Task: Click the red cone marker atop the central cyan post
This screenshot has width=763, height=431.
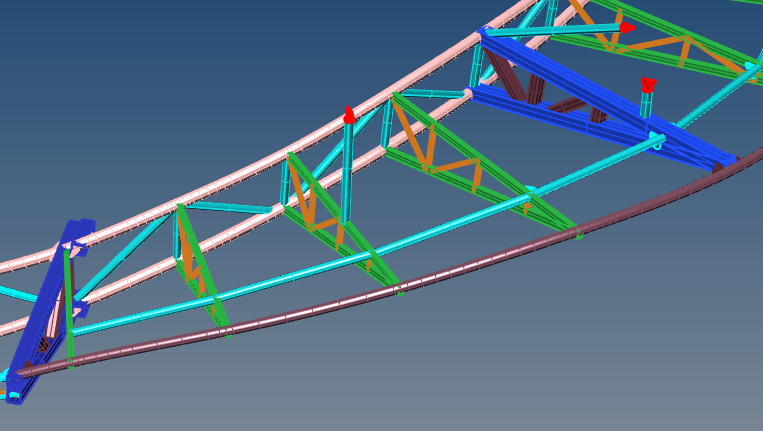Action: (349, 115)
